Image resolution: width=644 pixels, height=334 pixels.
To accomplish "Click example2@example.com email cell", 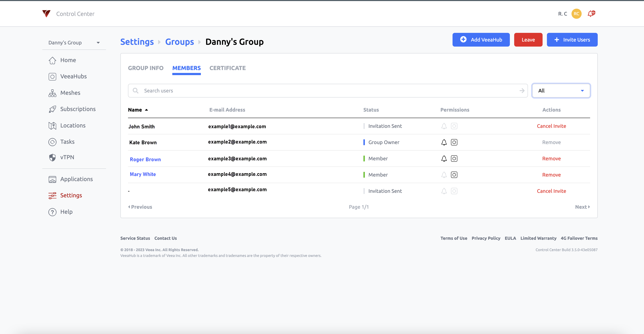I will tap(237, 142).
